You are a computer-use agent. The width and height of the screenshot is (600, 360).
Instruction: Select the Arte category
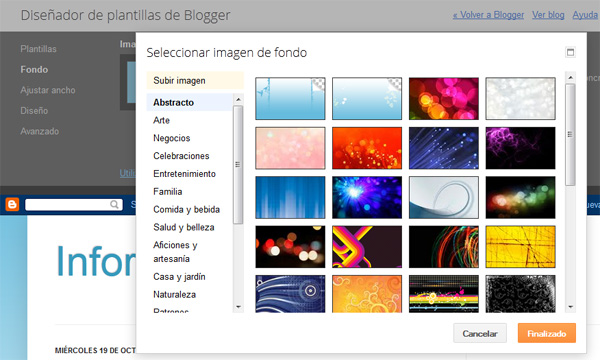point(161,120)
